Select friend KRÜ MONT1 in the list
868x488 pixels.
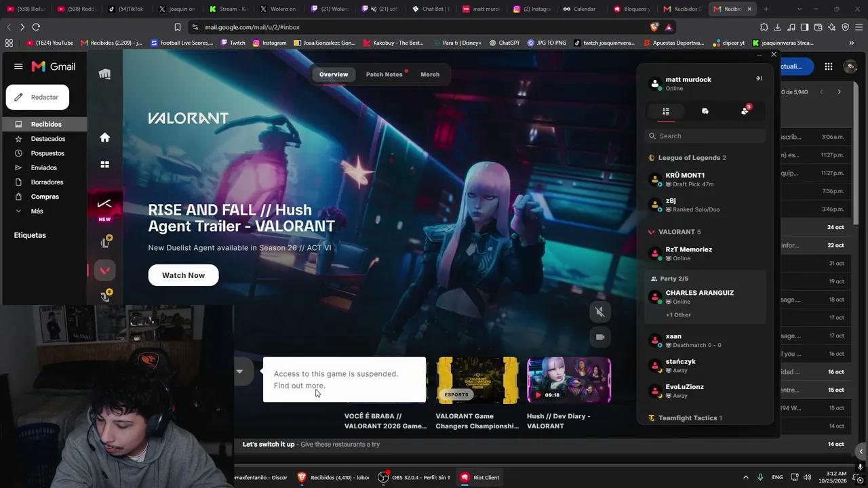click(x=705, y=180)
